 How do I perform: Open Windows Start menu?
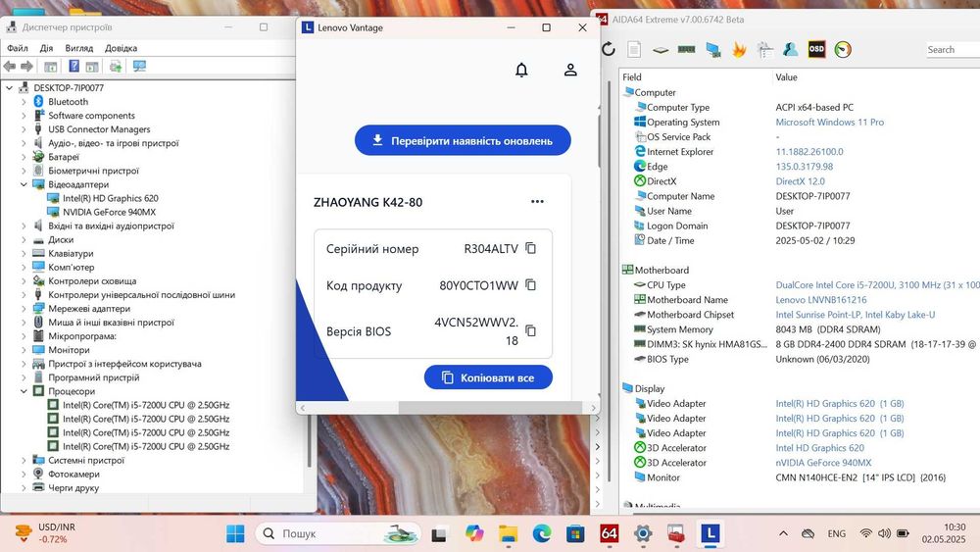[x=235, y=534]
